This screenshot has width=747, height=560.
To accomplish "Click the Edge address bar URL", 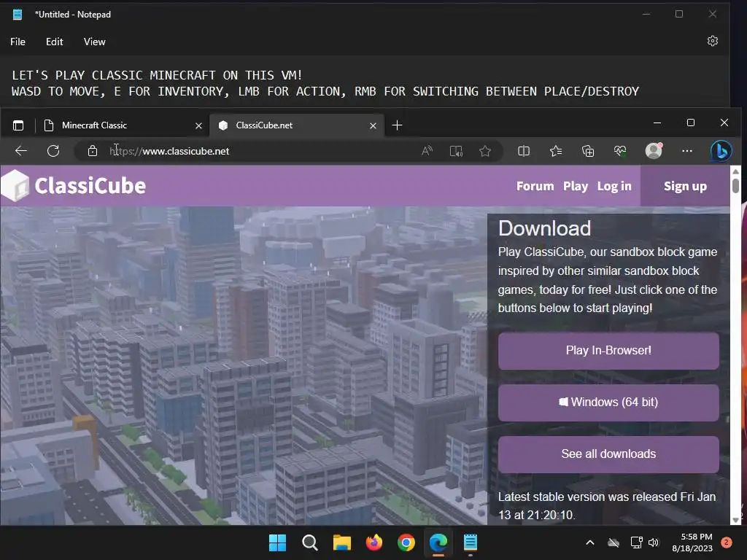I will [169, 151].
